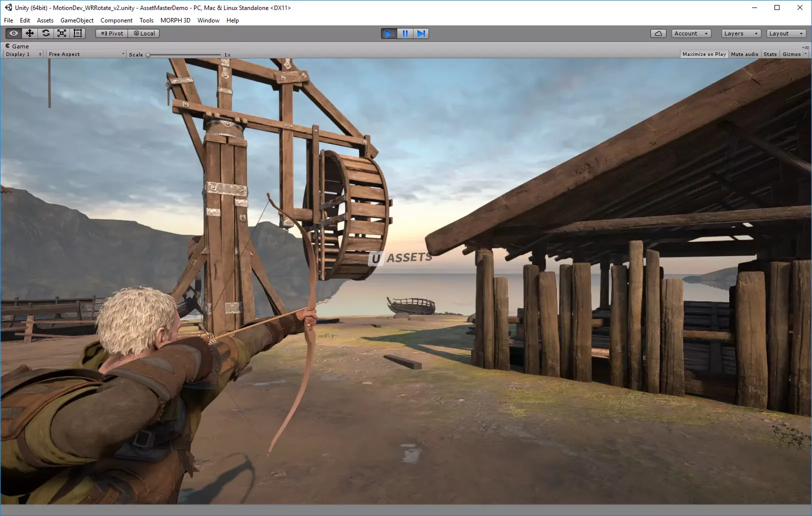
Task: Select the Move transform tool
Action: point(29,33)
